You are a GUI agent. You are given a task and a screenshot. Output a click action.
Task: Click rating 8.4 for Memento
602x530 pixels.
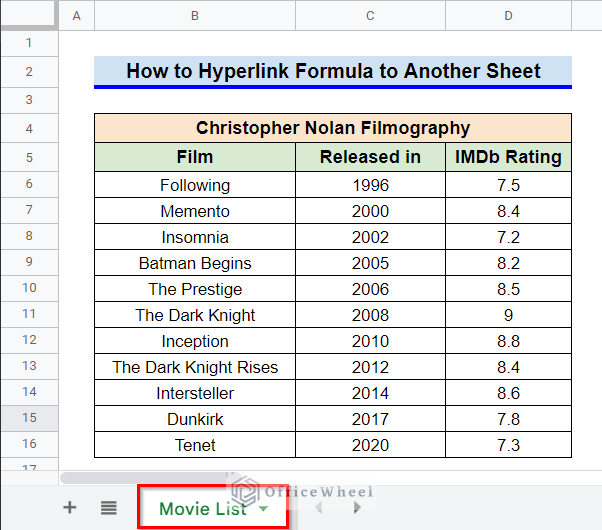pyautogui.click(x=508, y=211)
